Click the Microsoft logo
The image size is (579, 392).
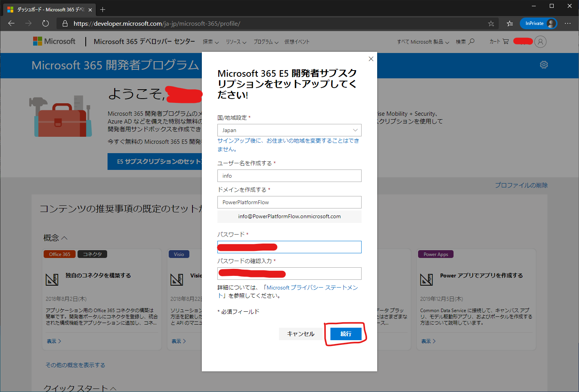click(x=54, y=41)
